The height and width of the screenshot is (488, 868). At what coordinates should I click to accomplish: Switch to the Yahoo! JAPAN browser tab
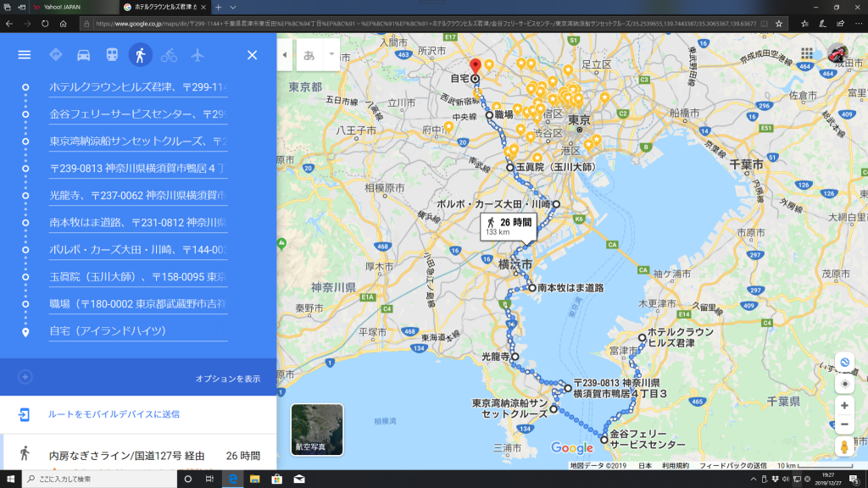tap(75, 7)
